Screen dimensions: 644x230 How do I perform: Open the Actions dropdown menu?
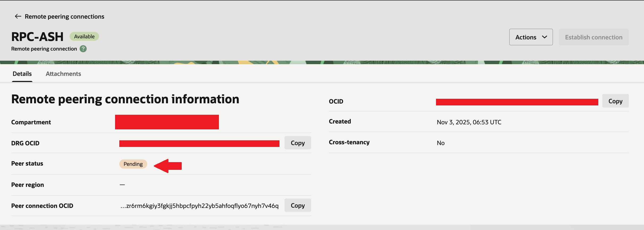[531, 37]
